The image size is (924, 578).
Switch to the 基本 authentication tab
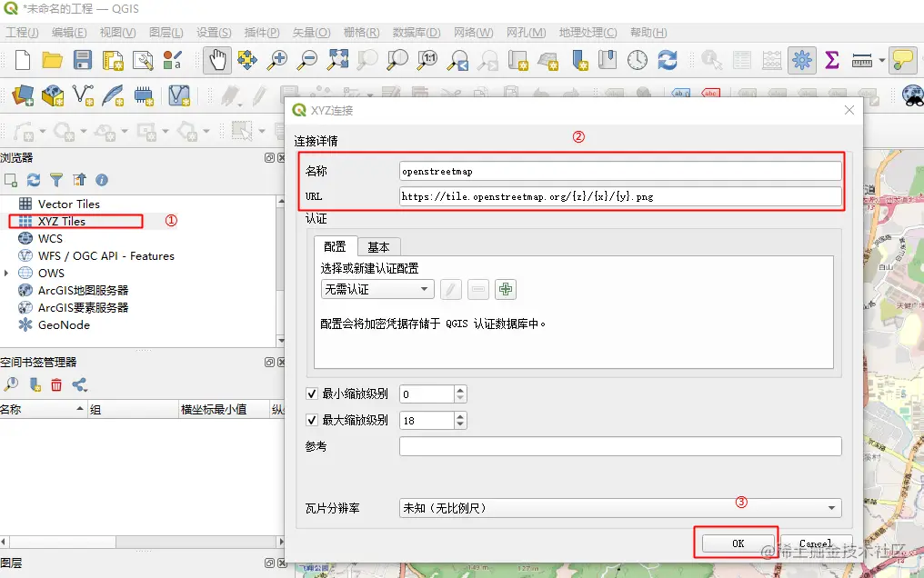pyautogui.click(x=379, y=247)
